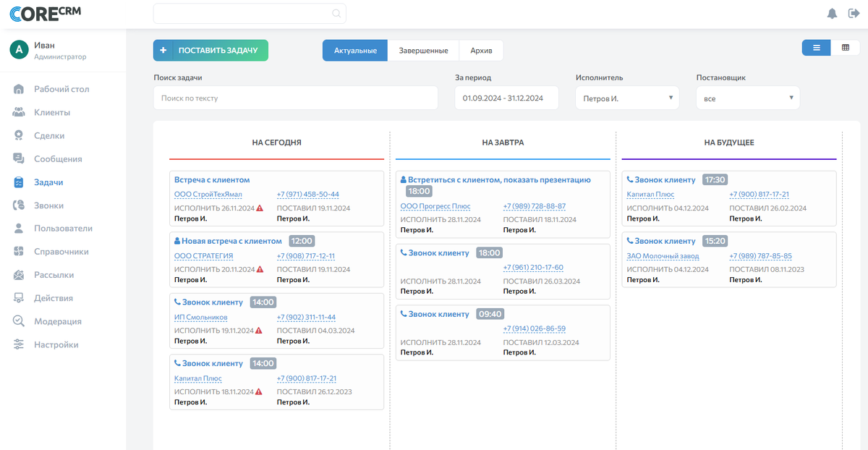Click the Настройки sliders icon
Viewport: 868px width, 450px height.
[x=20, y=345]
